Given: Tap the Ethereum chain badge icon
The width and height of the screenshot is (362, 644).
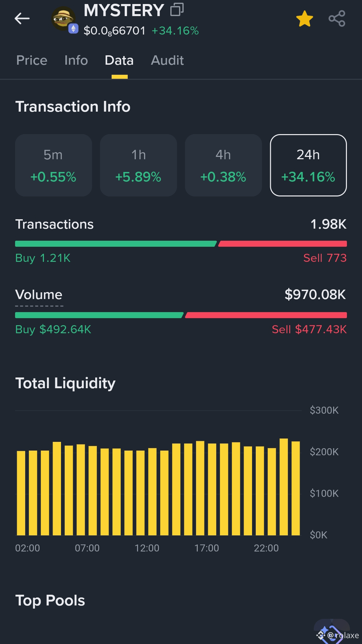Looking at the screenshot, I should click(73, 29).
